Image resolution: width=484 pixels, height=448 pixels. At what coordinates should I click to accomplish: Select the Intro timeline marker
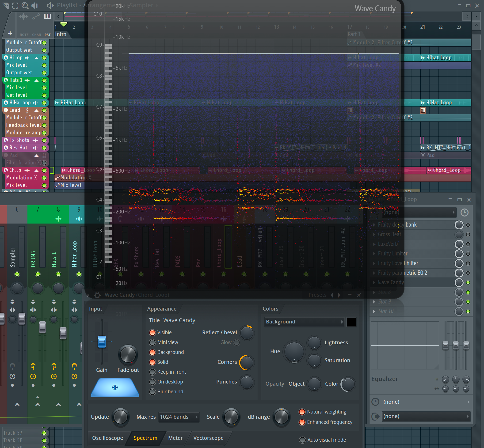60,34
